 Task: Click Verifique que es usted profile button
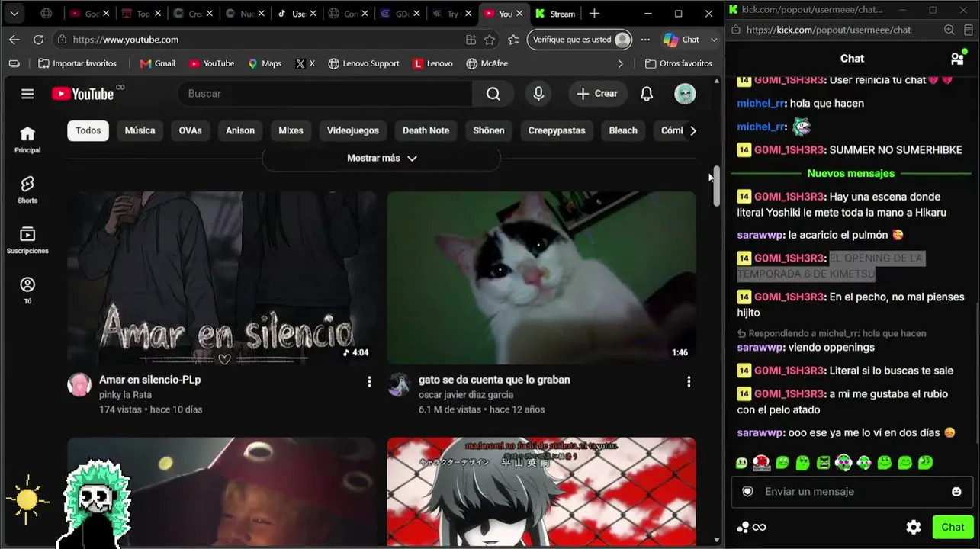coord(580,40)
